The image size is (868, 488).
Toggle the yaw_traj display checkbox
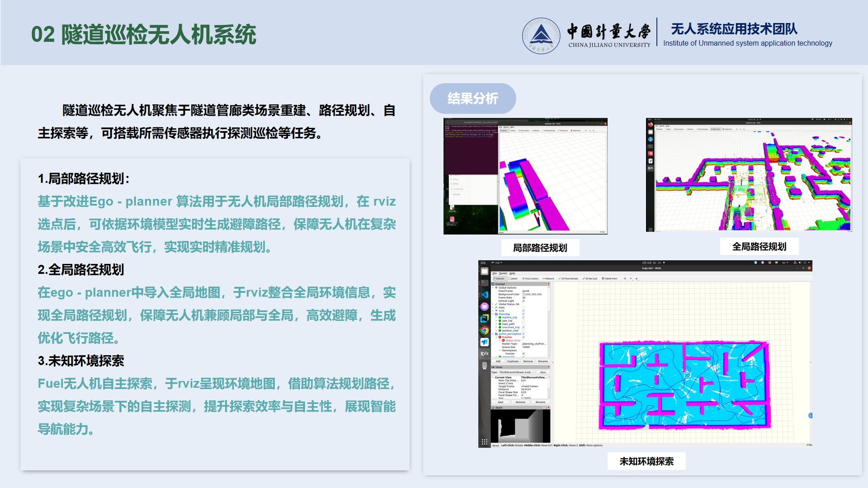pos(524,321)
